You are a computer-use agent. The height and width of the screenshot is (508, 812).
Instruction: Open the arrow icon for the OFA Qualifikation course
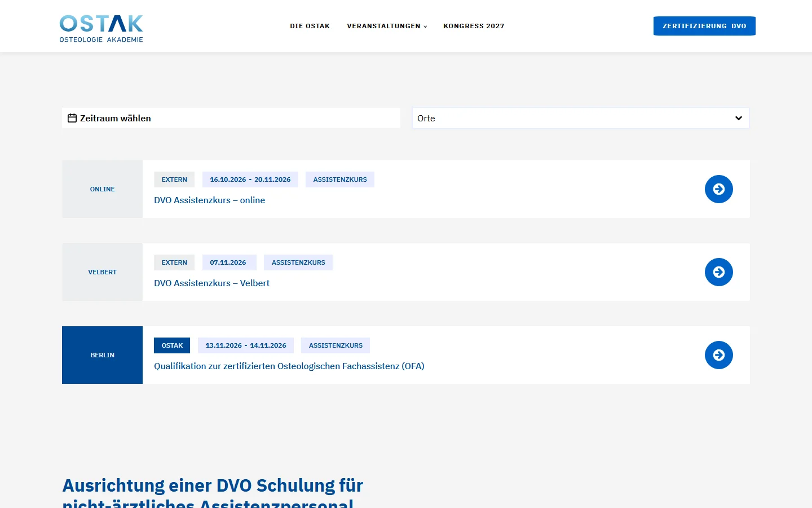718,355
